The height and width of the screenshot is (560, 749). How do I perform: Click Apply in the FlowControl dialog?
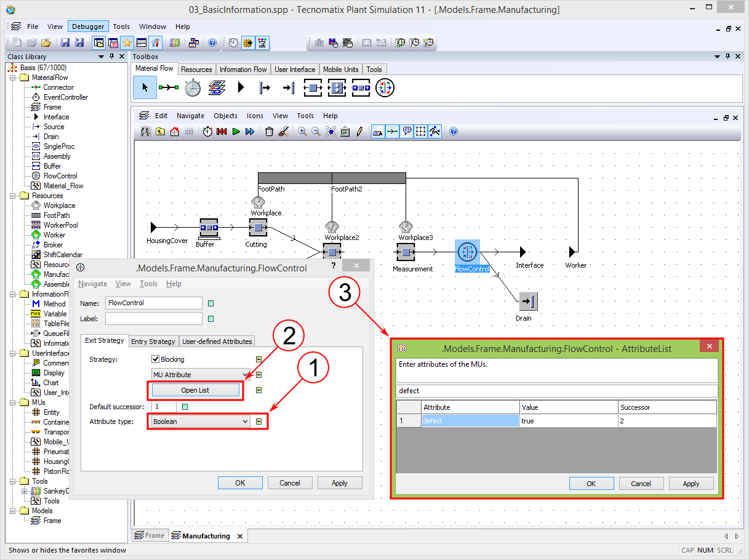tap(340, 483)
